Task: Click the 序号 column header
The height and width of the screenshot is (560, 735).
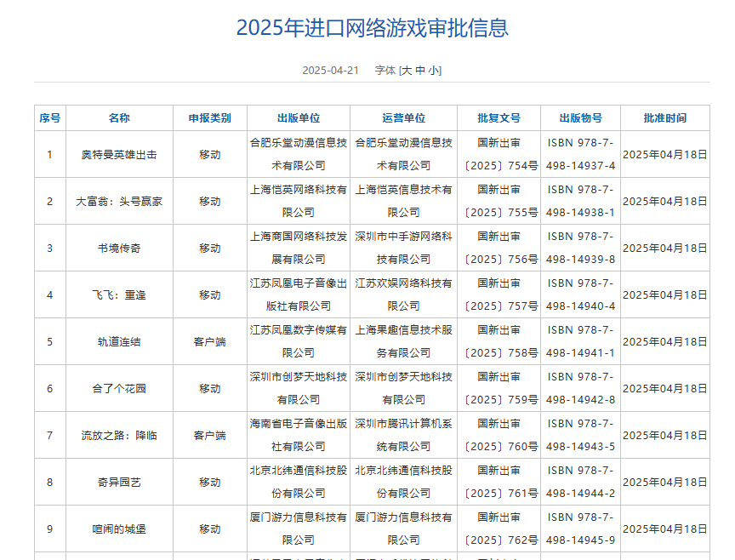Action: tap(49, 118)
